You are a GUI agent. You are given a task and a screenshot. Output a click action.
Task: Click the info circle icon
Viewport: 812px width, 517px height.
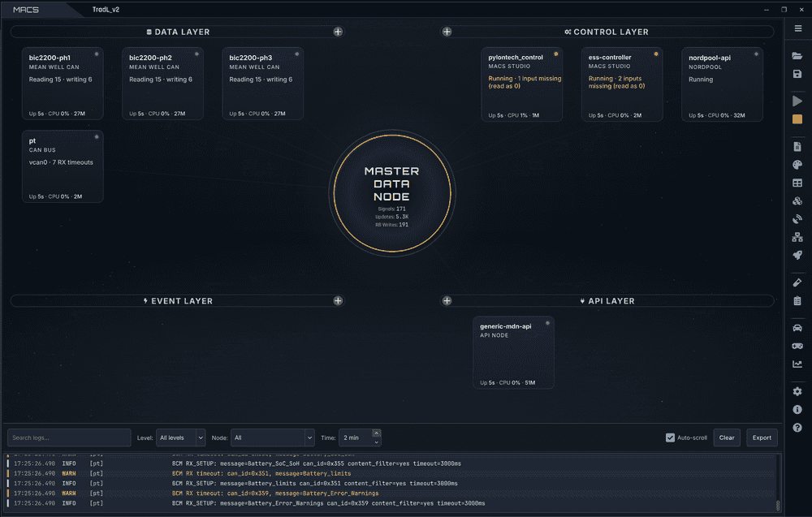tap(797, 409)
